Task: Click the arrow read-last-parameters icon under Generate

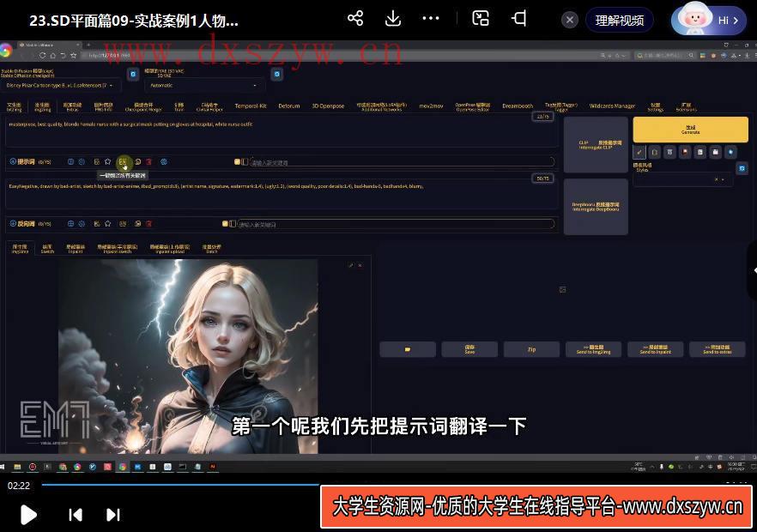Action: [639, 152]
